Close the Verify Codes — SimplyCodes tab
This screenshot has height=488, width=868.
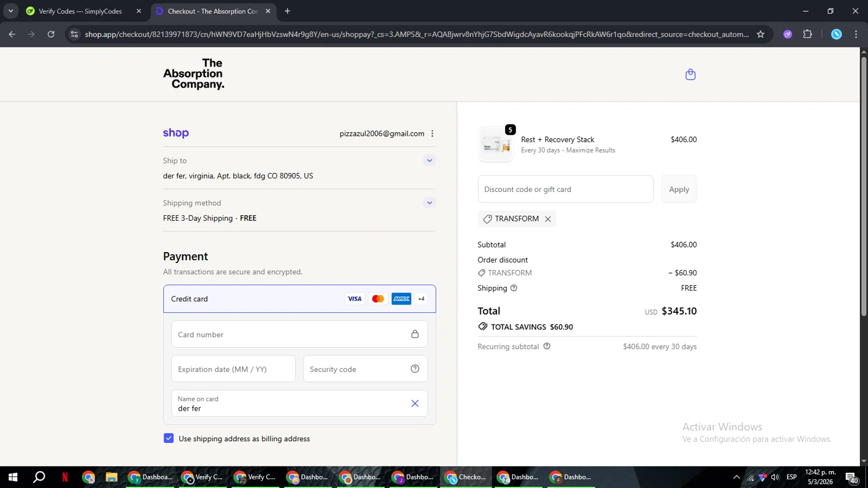(138, 11)
